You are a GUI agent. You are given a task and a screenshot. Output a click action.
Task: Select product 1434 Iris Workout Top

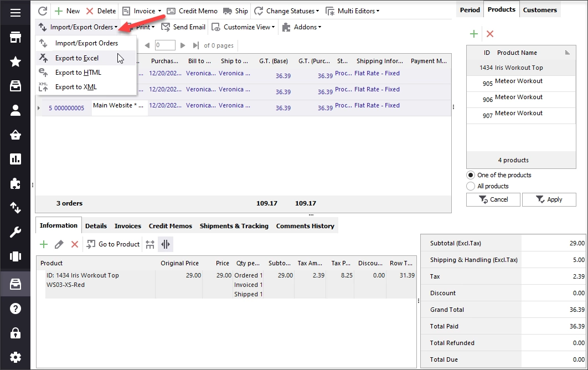point(521,68)
